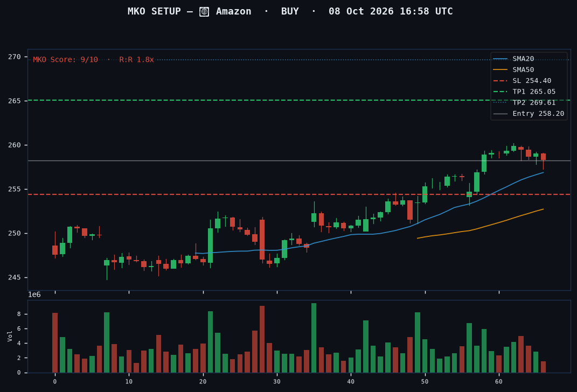This screenshot has width=577, height=392.
Task: Click the first red volume bar at index 0
Action: 55,342
